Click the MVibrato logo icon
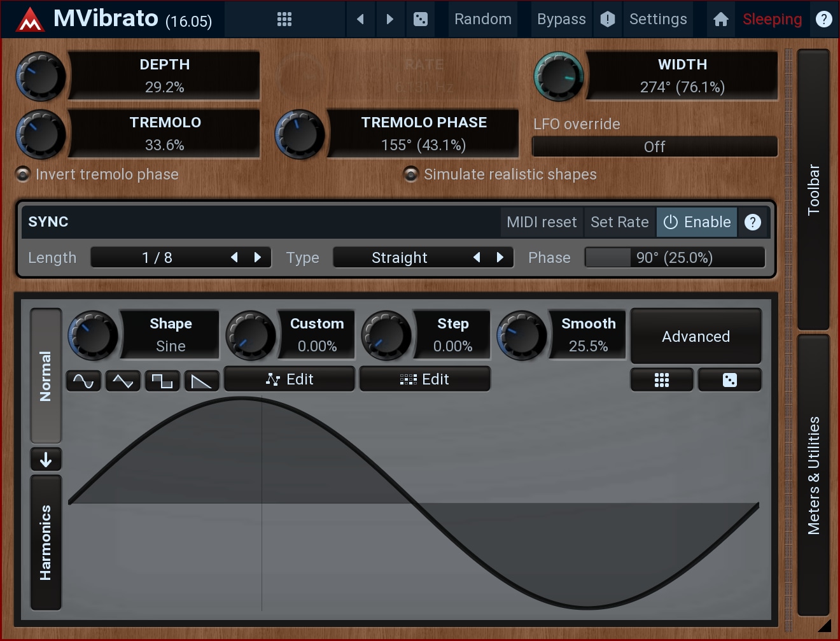The width and height of the screenshot is (840, 641). pyautogui.click(x=30, y=19)
